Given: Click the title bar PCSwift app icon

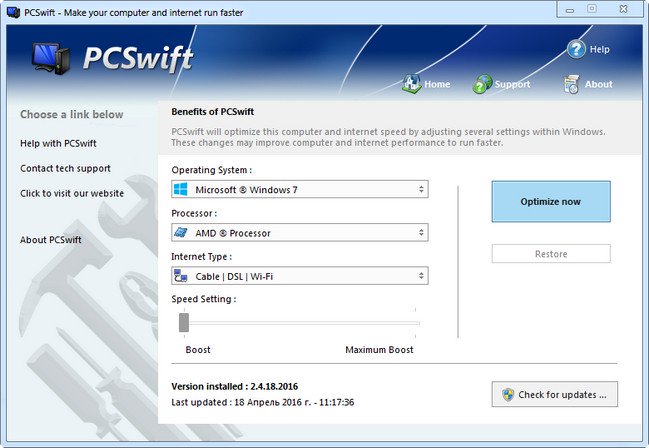Looking at the screenshot, I should pos(13,12).
